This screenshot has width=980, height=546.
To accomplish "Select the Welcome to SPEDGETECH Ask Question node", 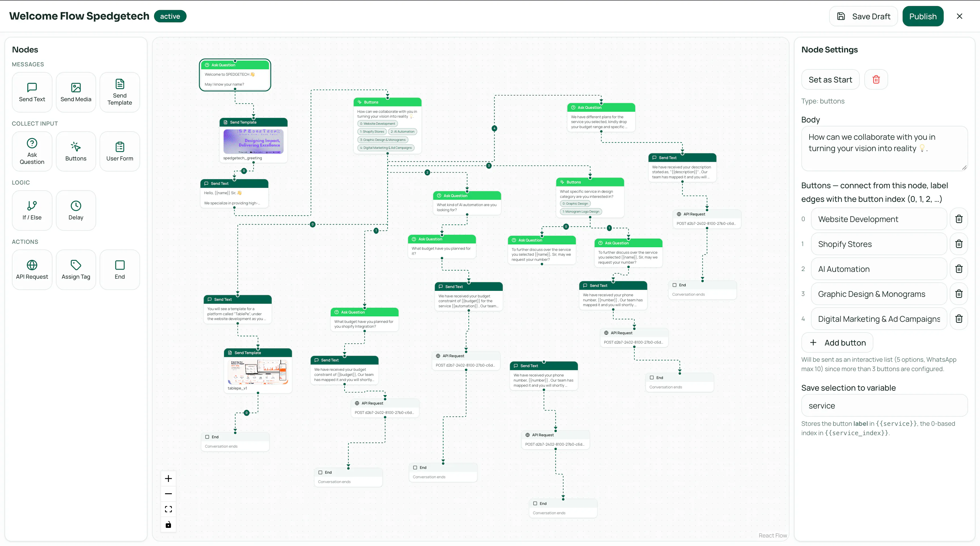I will 235,75.
